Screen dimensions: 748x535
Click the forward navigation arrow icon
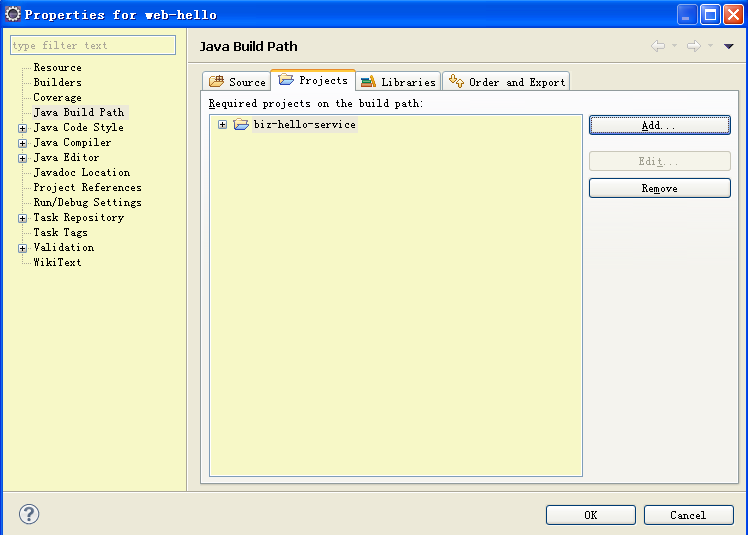[693, 46]
